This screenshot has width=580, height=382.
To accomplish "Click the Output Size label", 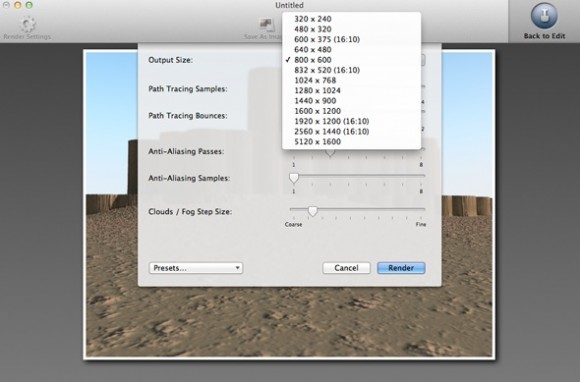I will tap(170, 60).
